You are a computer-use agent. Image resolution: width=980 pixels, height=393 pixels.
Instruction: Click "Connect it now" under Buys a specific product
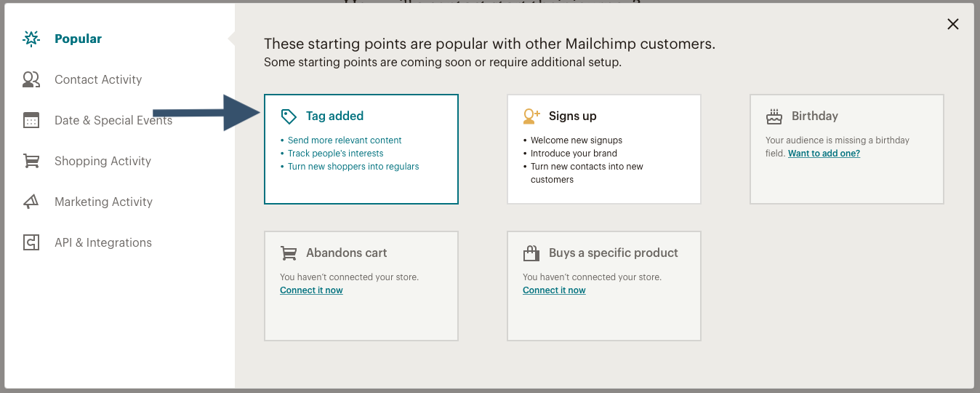tap(554, 290)
